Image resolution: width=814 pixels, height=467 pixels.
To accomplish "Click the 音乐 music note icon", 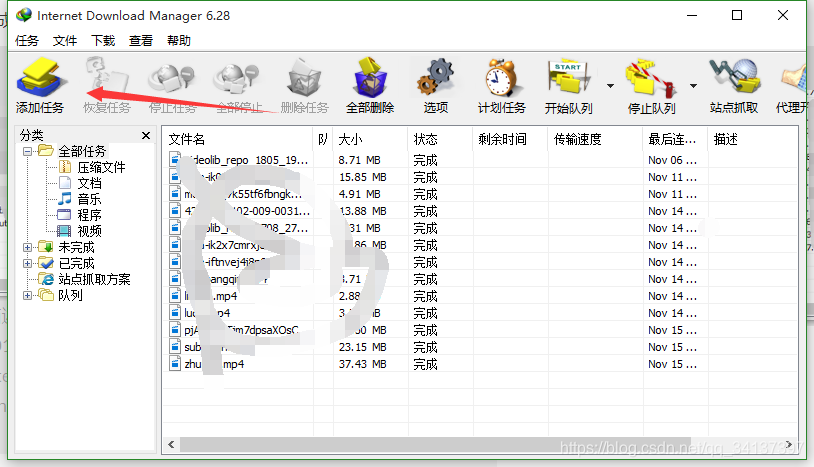I will point(64,199).
